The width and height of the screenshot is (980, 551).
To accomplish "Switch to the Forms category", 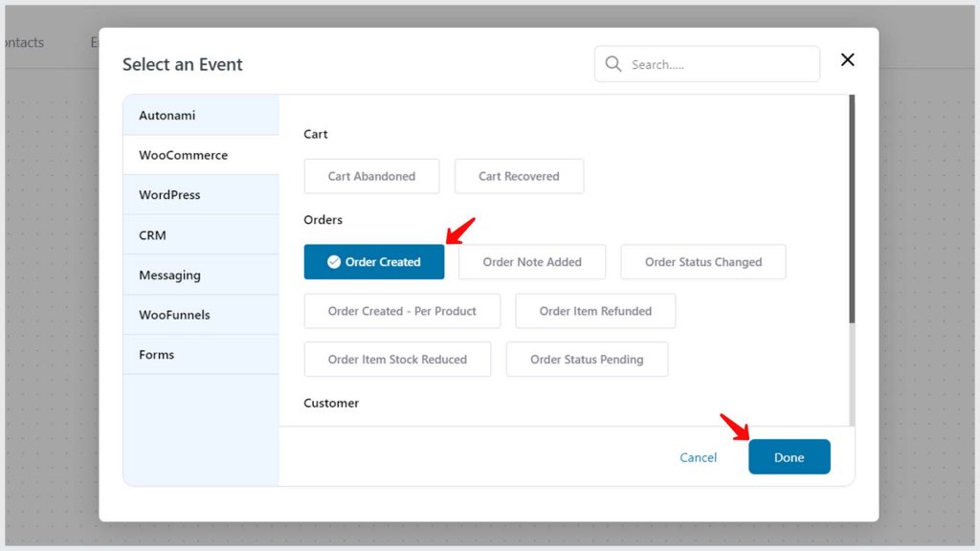I will pyautogui.click(x=156, y=354).
